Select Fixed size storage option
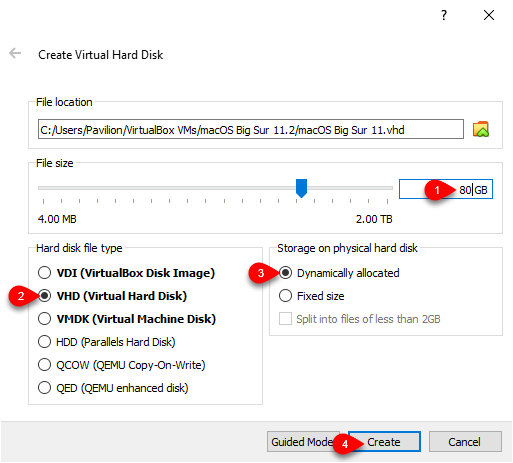513x463 pixels. 312,296
